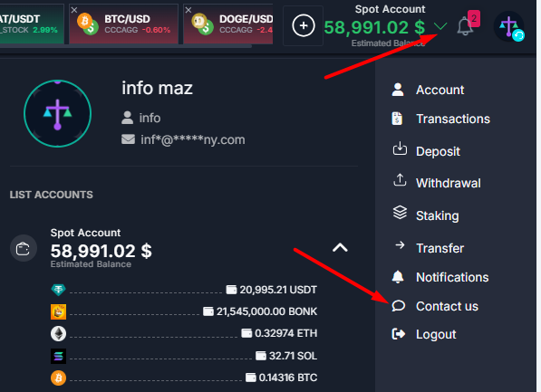Click the large profile picture thumbnail
541x392 pixels.
tap(58, 113)
